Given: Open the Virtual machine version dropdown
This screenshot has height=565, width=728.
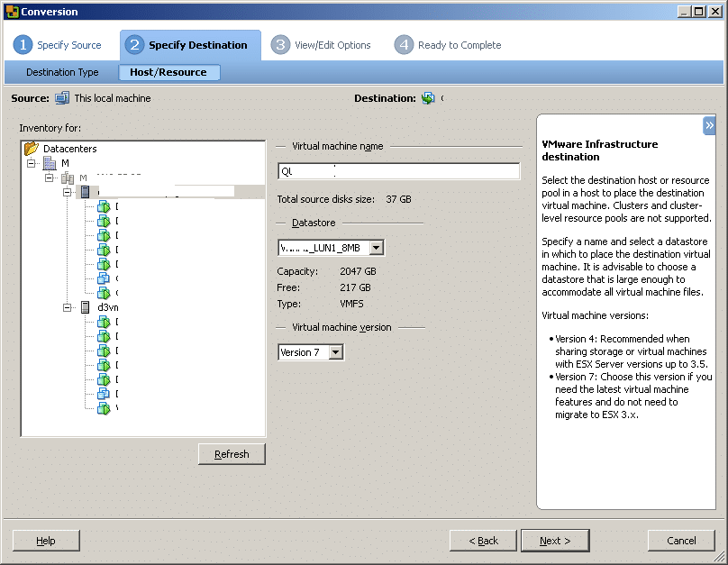Looking at the screenshot, I should (336, 352).
